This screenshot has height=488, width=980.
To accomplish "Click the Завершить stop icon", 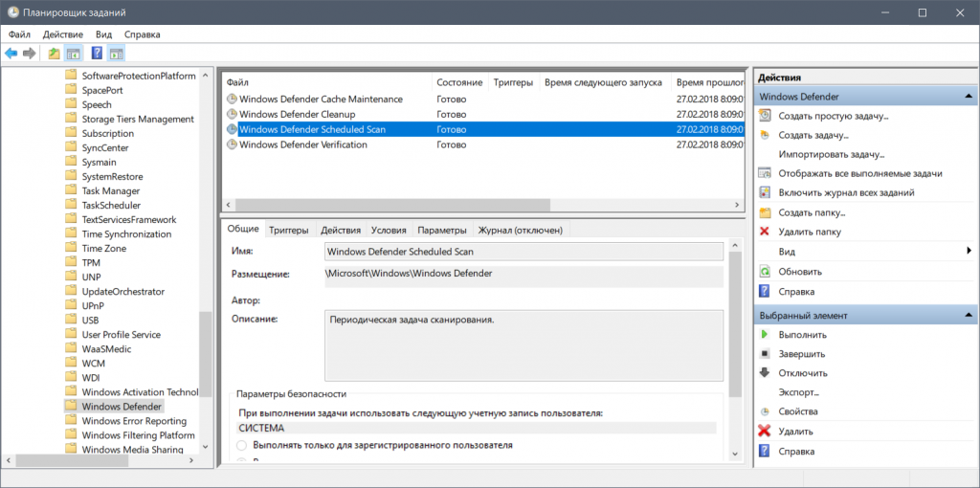I will pos(764,354).
